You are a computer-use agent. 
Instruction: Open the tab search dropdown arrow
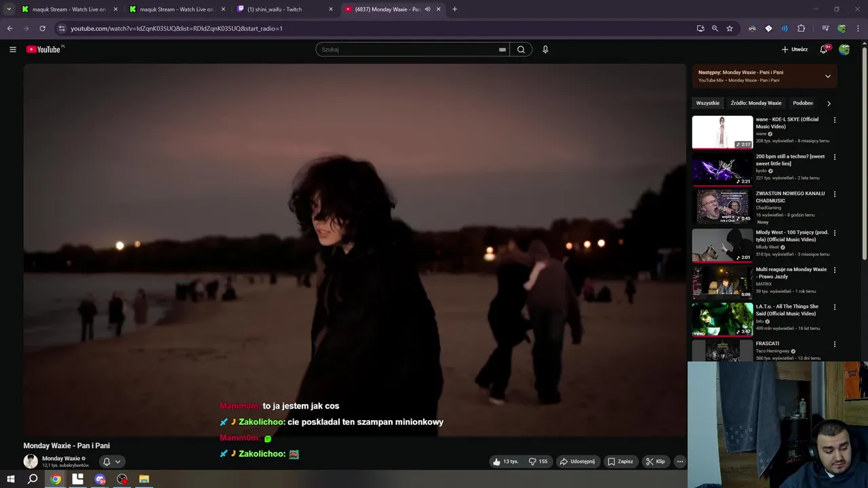coord(9,9)
